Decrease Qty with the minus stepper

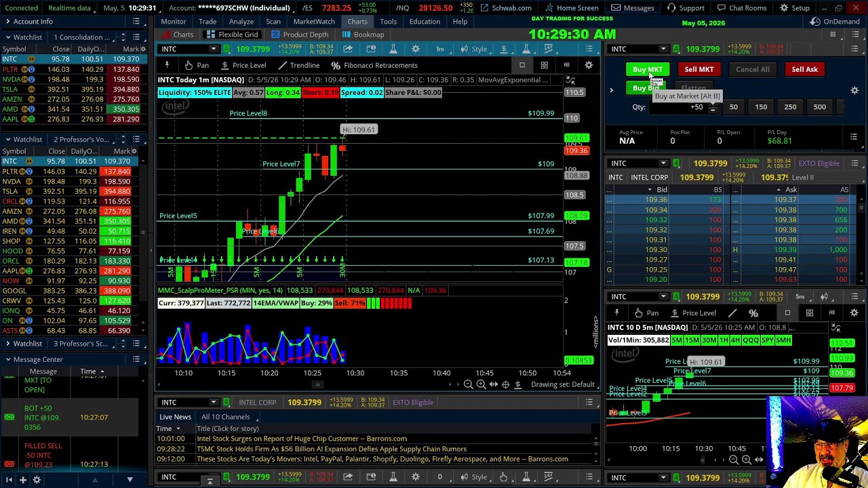712,109
